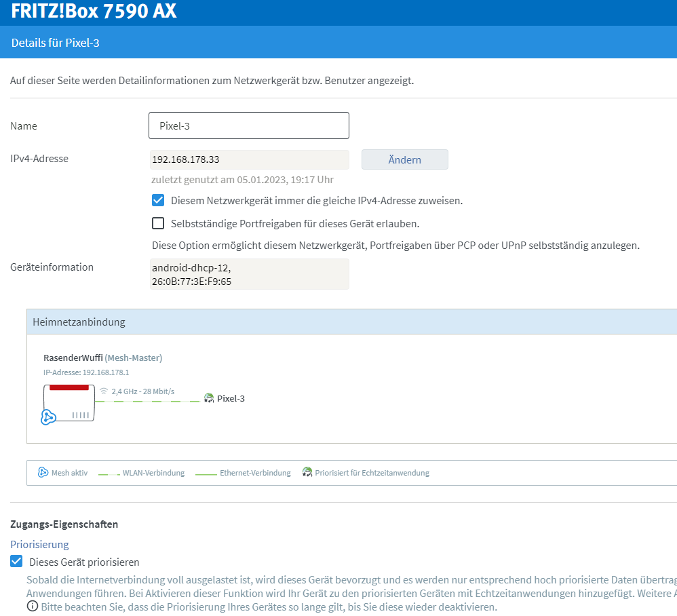Click the prioritized icon next to Pixel-3
This screenshot has height=616, width=677.
209,398
